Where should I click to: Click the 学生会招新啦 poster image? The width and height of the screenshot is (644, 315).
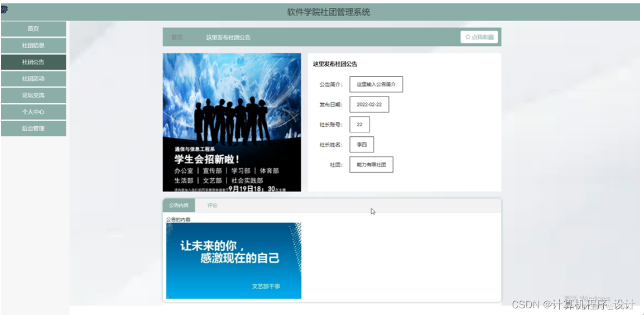tap(232, 122)
